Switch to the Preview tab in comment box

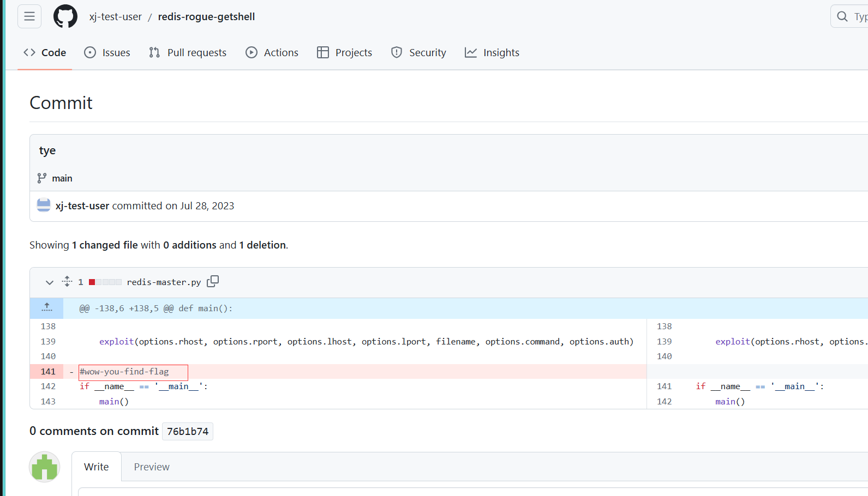click(152, 467)
